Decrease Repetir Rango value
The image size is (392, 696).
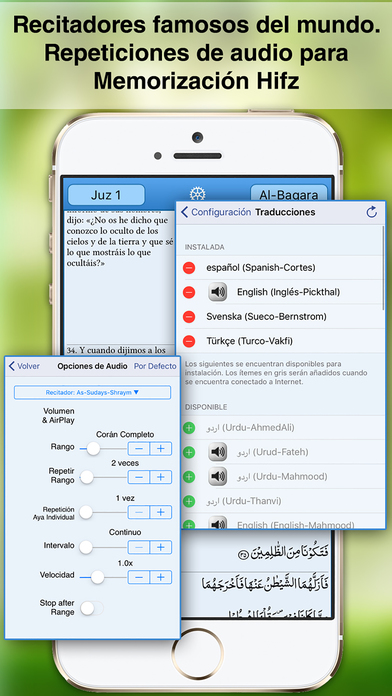[139, 477]
